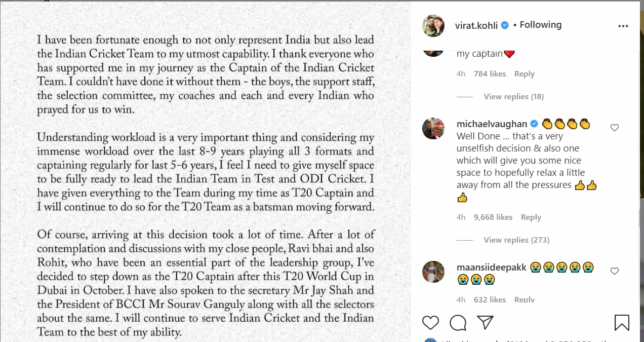Save the post with the bookmark icon

tap(621, 322)
